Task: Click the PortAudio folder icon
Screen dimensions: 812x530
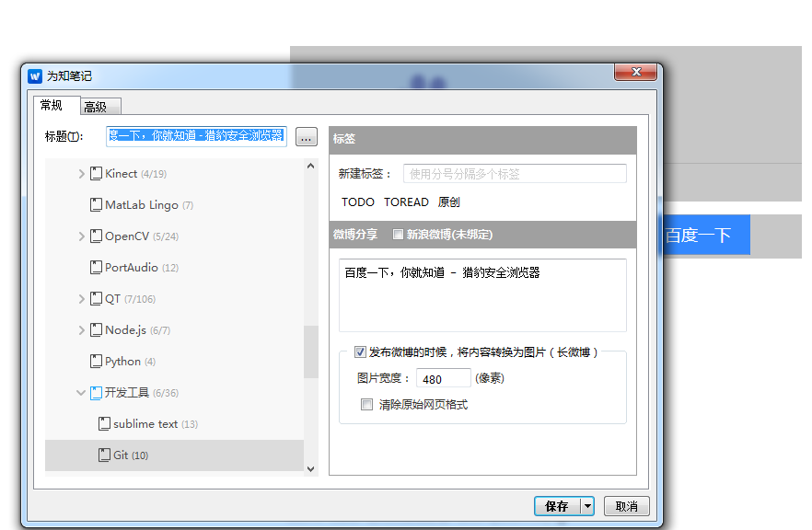Action: tap(96, 268)
